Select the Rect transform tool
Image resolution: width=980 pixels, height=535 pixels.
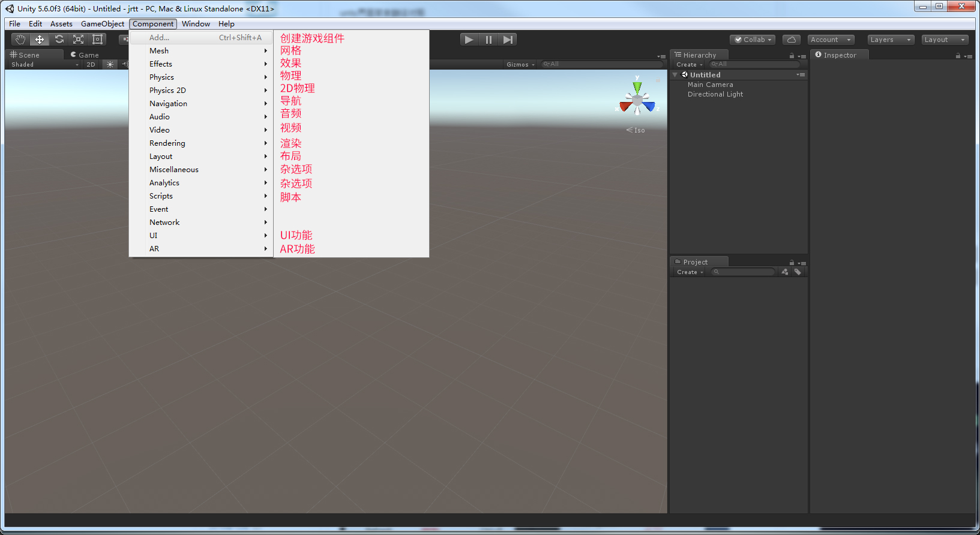(x=97, y=40)
